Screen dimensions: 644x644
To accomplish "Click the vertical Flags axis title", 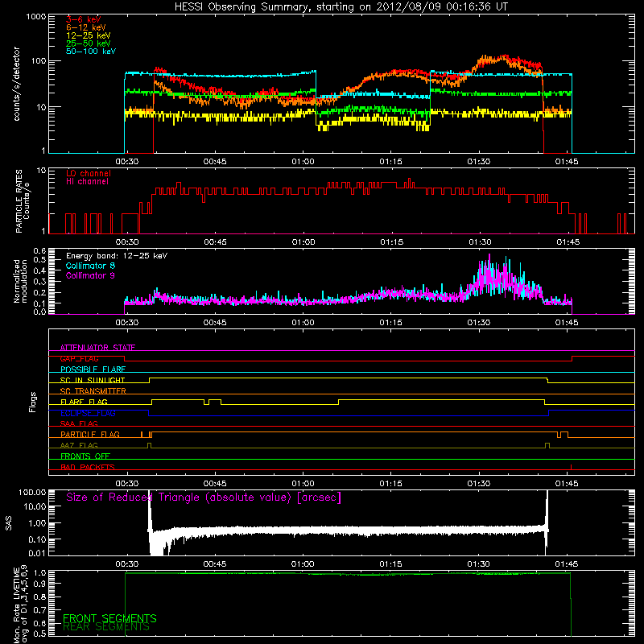I will tap(33, 402).
